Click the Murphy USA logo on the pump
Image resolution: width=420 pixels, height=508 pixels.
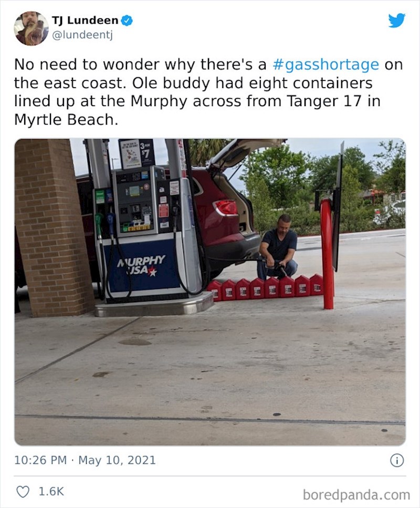141,265
